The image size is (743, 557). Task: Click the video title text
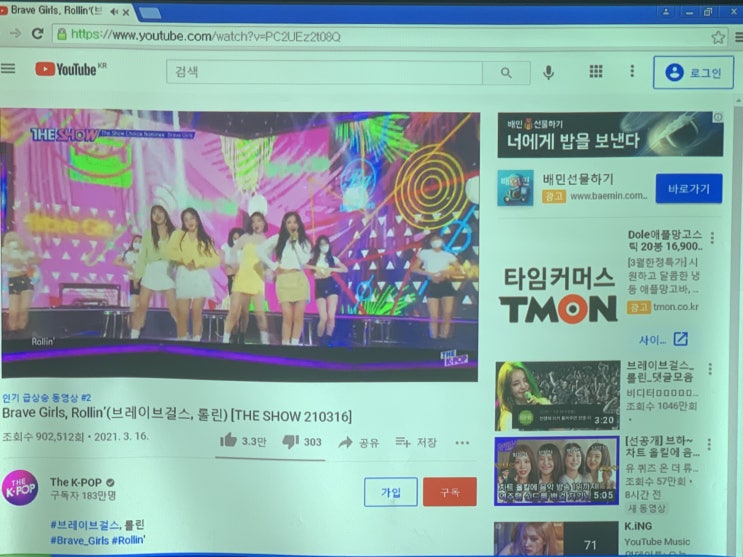[177, 415]
